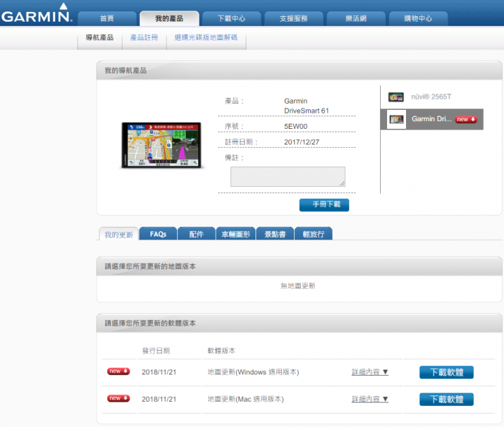Select the 我的產品 tab
Viewport: 504px width, 427px height.
[x=169, y=19]
